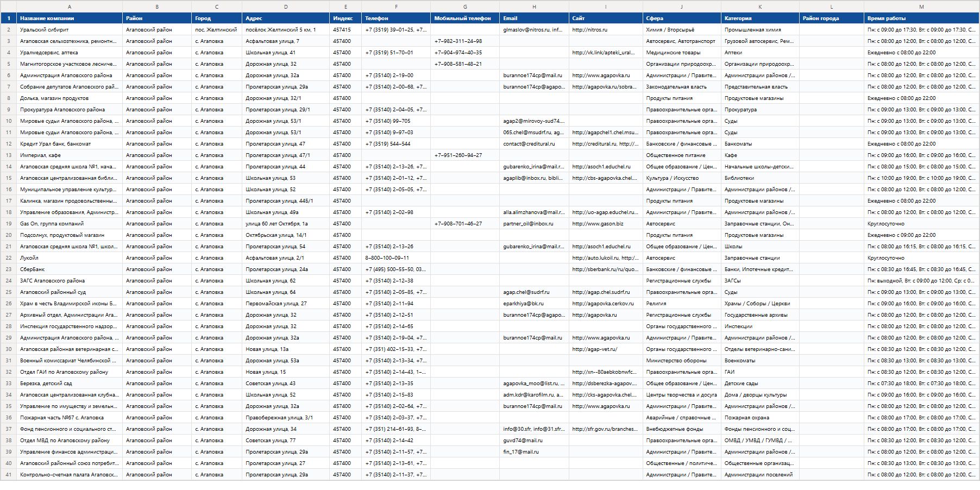
Task: Select the 'eparkhiya@bk.ru' email cell
Action: click(534, 304)
